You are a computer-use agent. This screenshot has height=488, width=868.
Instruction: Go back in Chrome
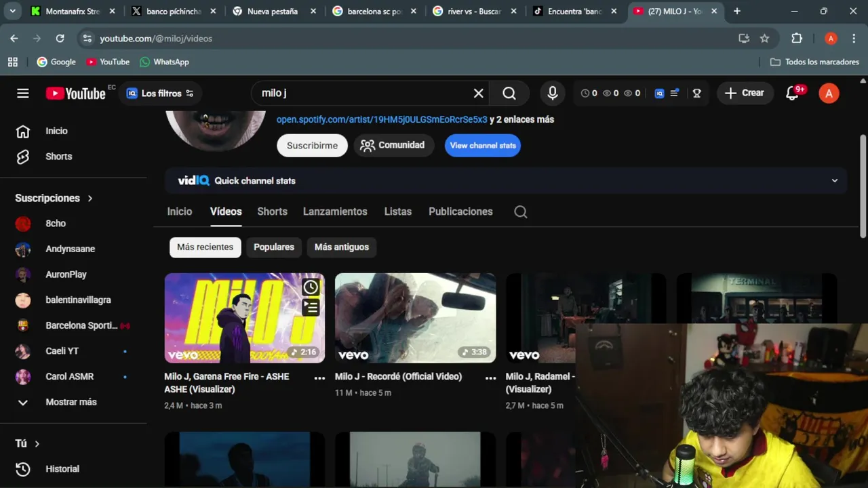tap(14, 39)
